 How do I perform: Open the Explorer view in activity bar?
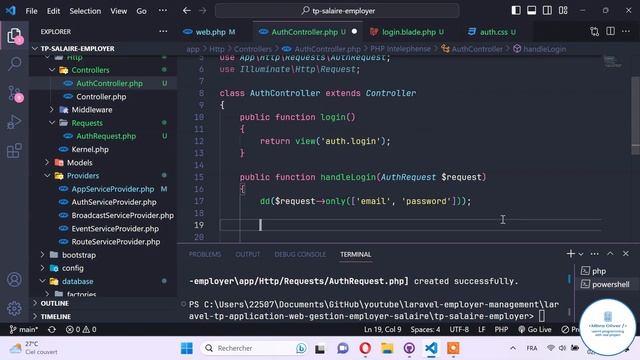(x=14, y=36)
